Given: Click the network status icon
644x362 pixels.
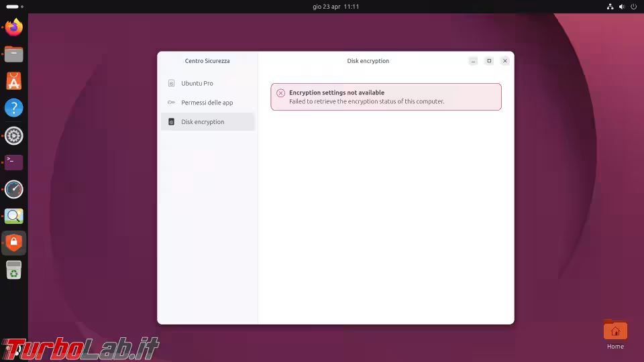Looking at the screenshot, I should [610, 7].
